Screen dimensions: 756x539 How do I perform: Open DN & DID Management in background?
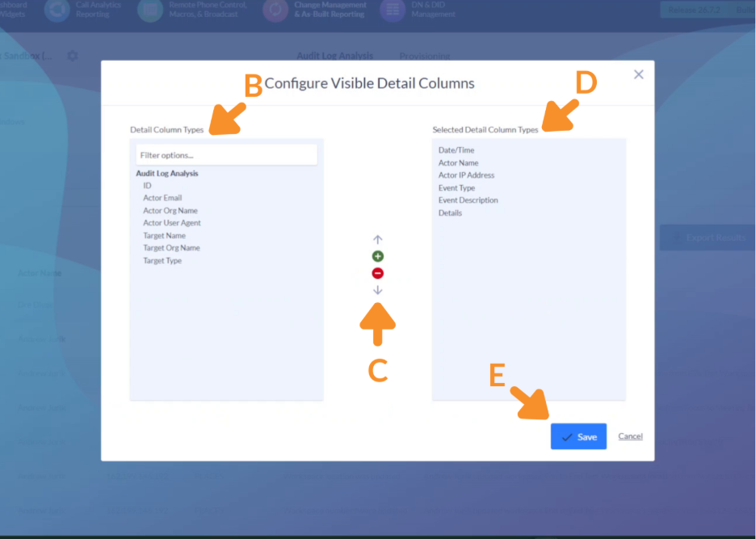pyautogui.click(x=418, y=10)
